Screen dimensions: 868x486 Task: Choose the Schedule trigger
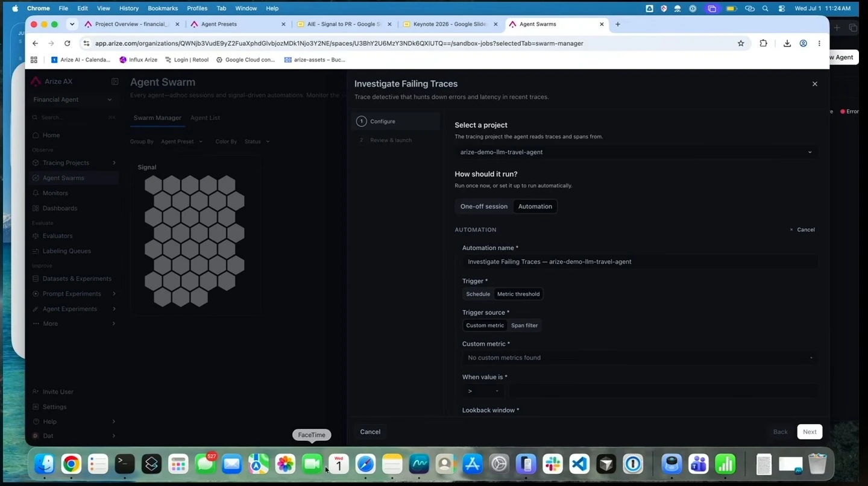pyautogui.click(x=478, y=294)
